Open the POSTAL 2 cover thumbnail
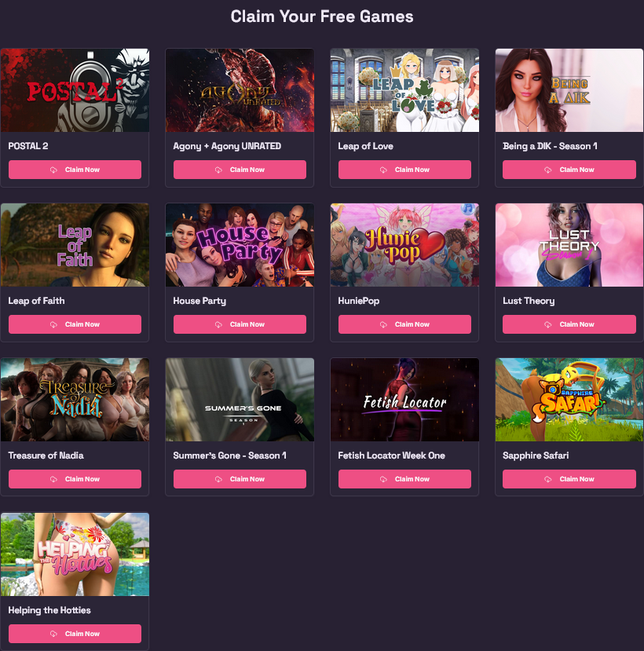This screenshot has width=644, height=651. click(75, 90)
